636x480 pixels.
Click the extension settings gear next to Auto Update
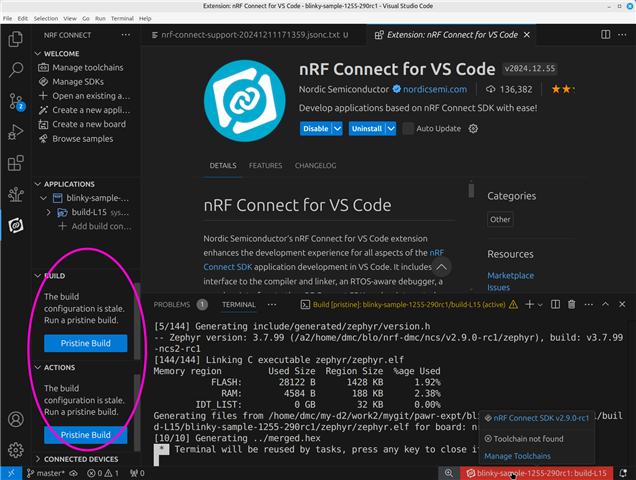tap(473, 129)
